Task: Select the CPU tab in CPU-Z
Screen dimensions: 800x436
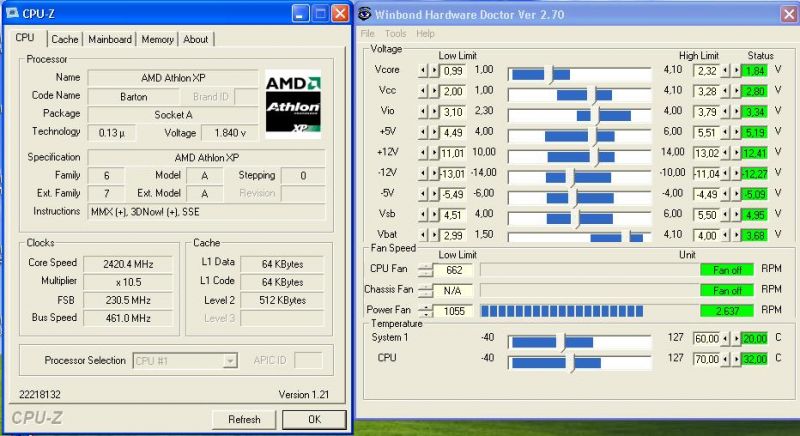Action: click(25, 38)
